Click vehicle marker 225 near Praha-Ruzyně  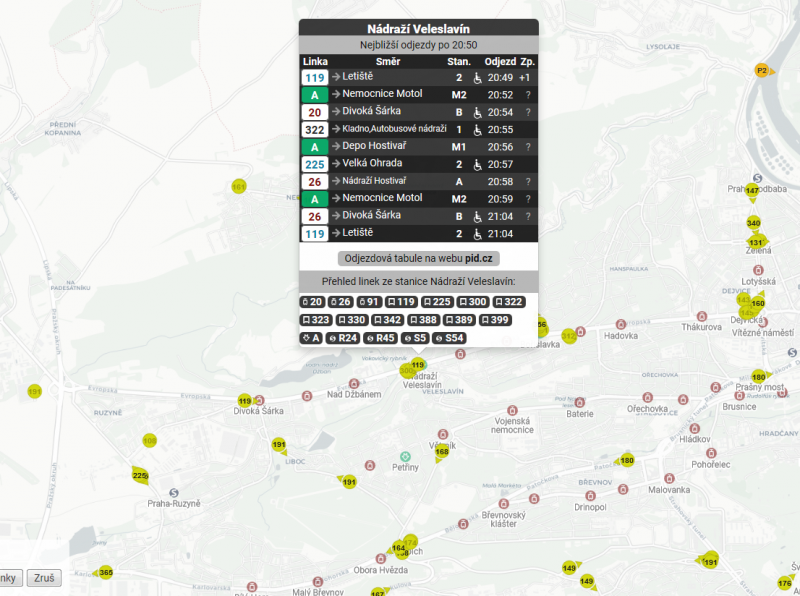click(139, 476)
